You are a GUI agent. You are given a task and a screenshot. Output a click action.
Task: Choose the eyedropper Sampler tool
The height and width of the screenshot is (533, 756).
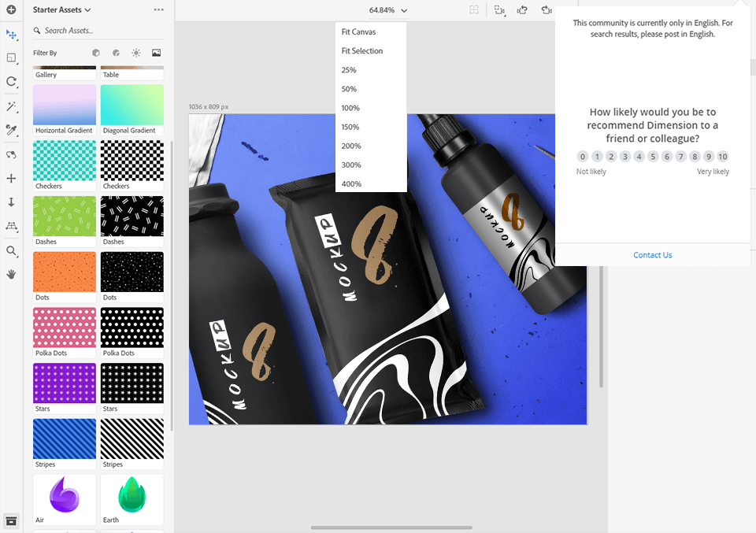point(11,130)
